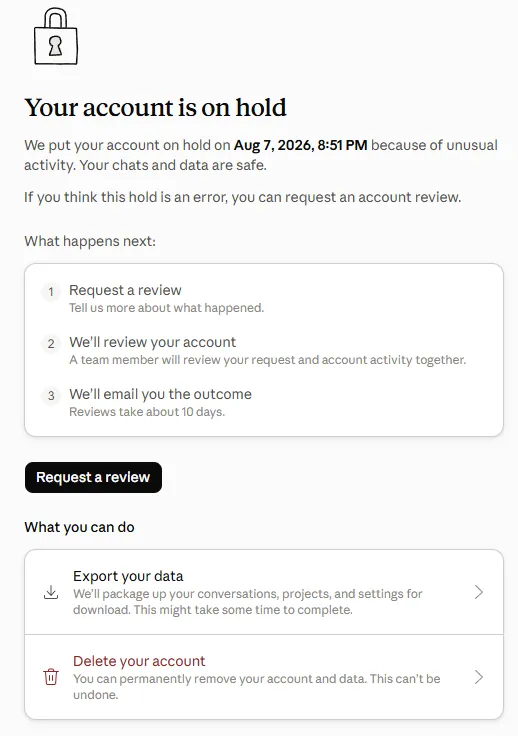Select the We'll email you the outcome step
The height and width of the screenshot is (736, 518).
coord(160,394)
